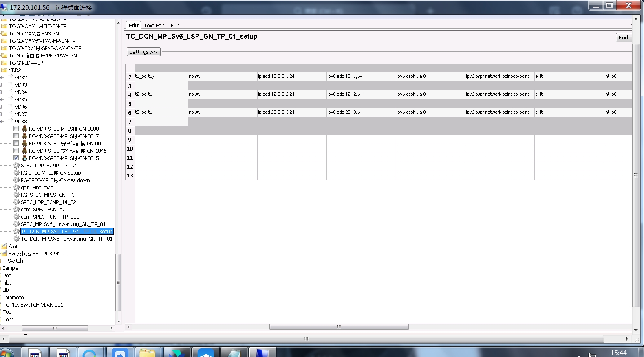Click the folder icon of TC-GN-LDP-PERF
This screenshot has width=644, height=357.
[x=4, y=63]
